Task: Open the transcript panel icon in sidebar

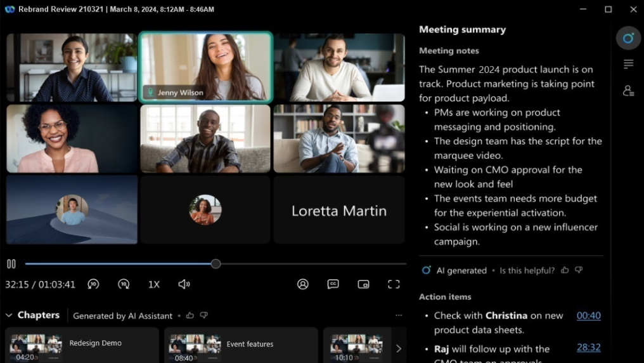Action: click(x=628, y=64)
